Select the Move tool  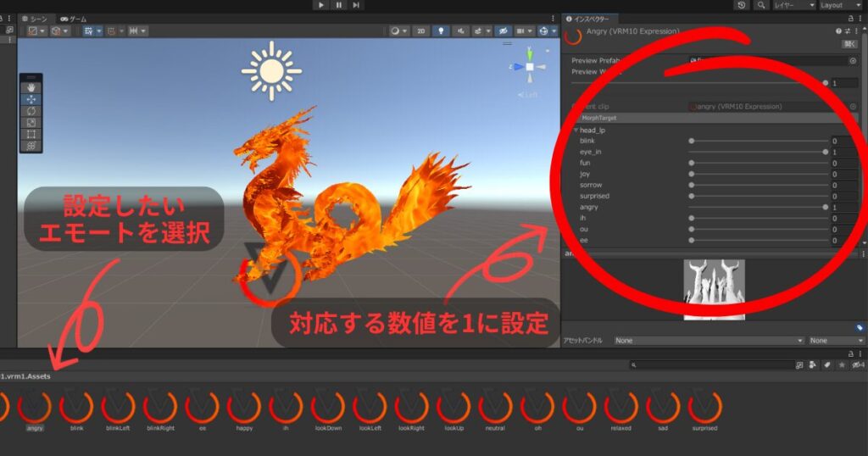tap(31, 99)
